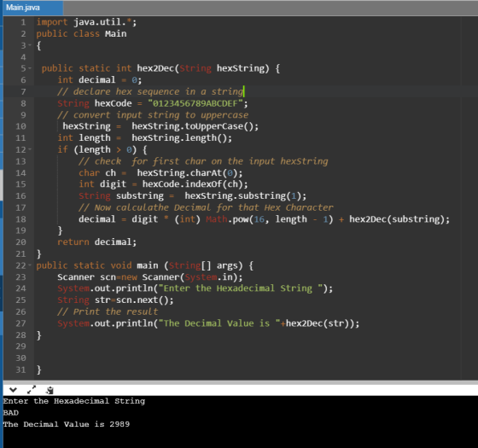Click the 'int decimal = 0;' line

pyautogui.click(x=100, y=80)
